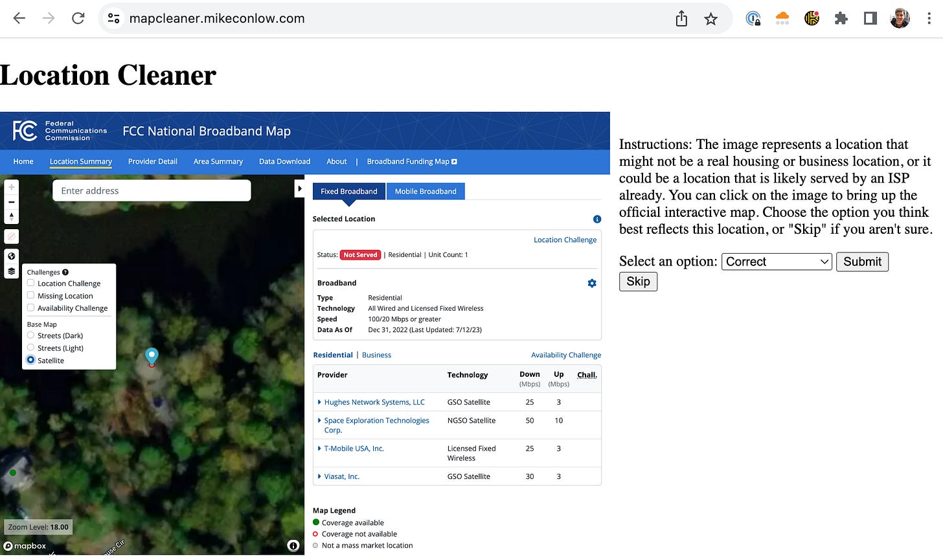943x560 pixels.
Task: Reload the page with refresh icon
Action: click(x=78, y=18)
